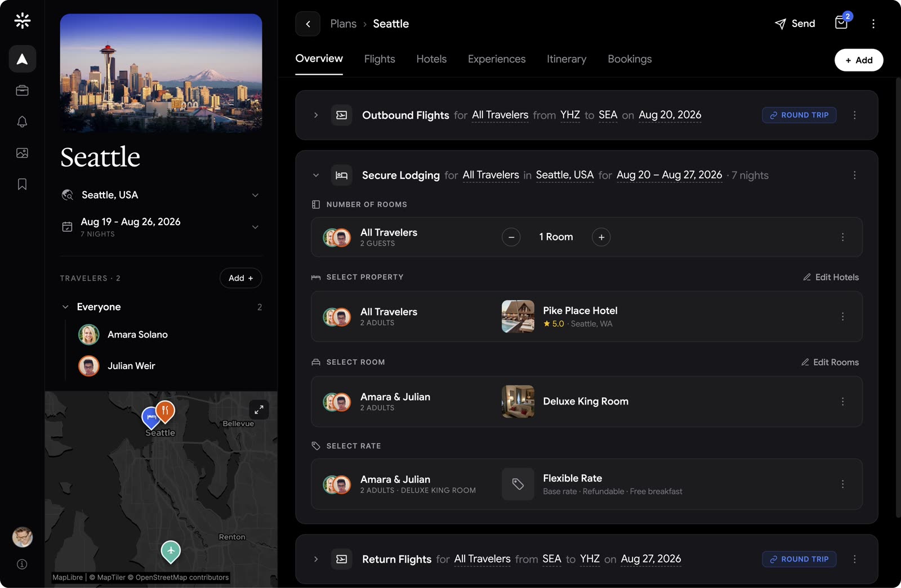This screenshot has width=901, height=588.
Task: Click Edit Rooms link
Action: pos(830,362)
